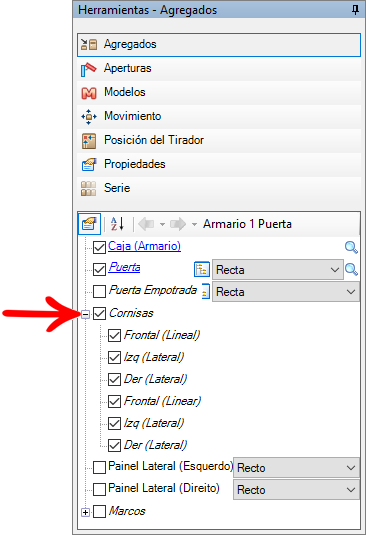Uncheck the Caja (Armario) checkbox
This screenshot has width=366, height=535.
(99, 247)
